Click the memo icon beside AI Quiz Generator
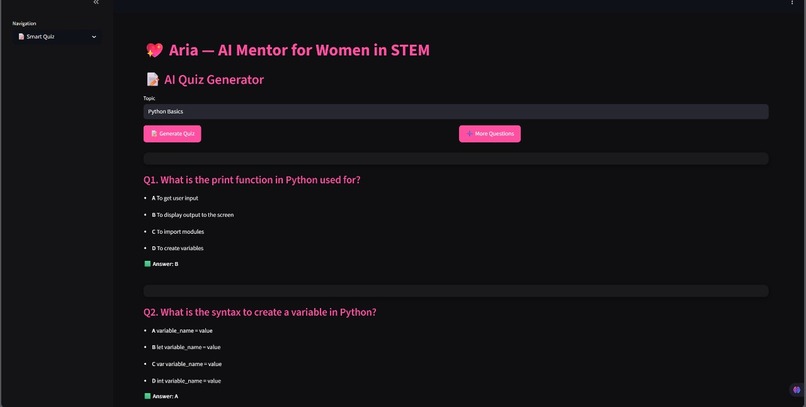The height and width of the screenshot is (407, 806). pyautogui.click(x=153, y=79)
